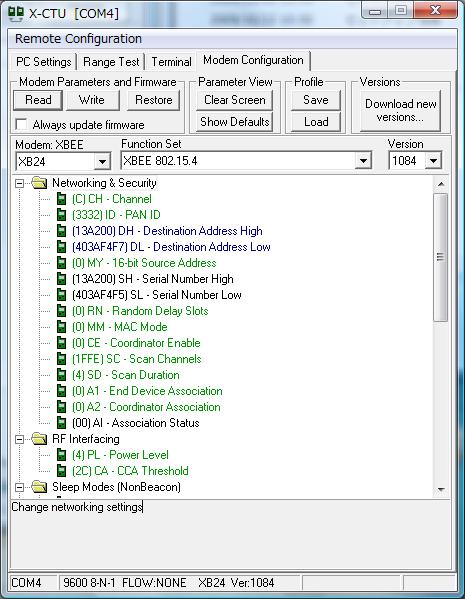Select (00) AI - Association Status row

[x=136, y=423]
